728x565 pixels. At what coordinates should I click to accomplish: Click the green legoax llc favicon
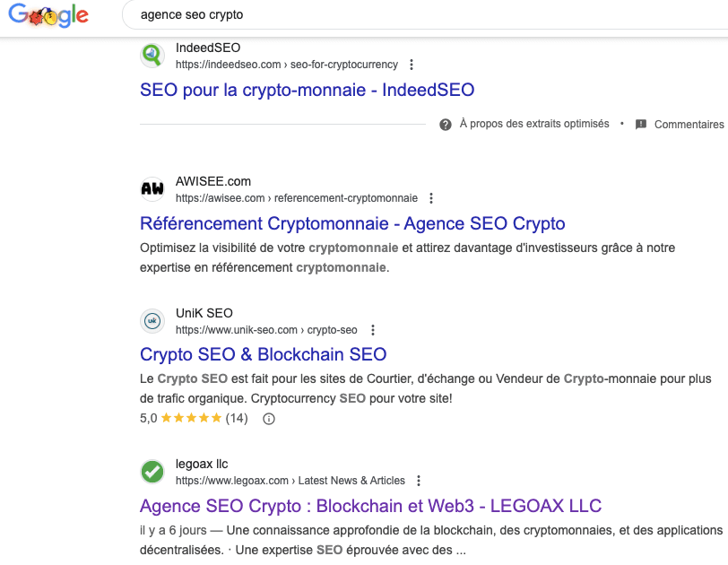click(x=152, y=471)
